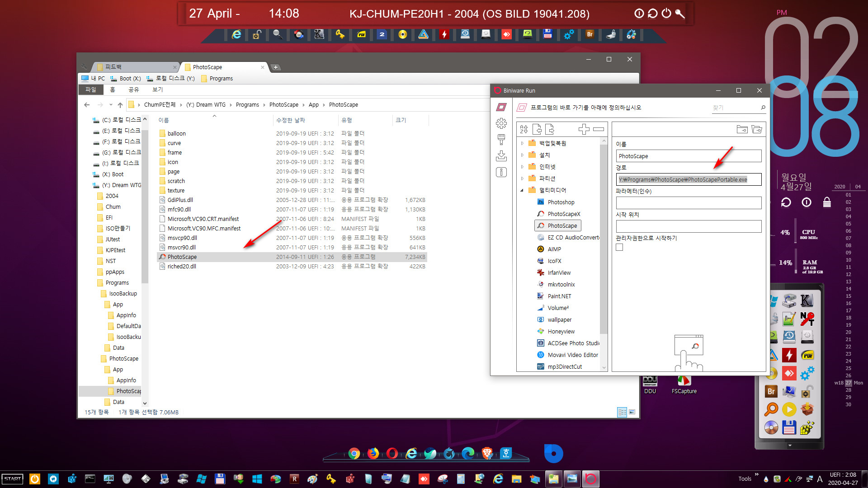Click the red lightning bolt icon in top dock
This screenshot has height=488, width=868.
(x=444, y=34)
